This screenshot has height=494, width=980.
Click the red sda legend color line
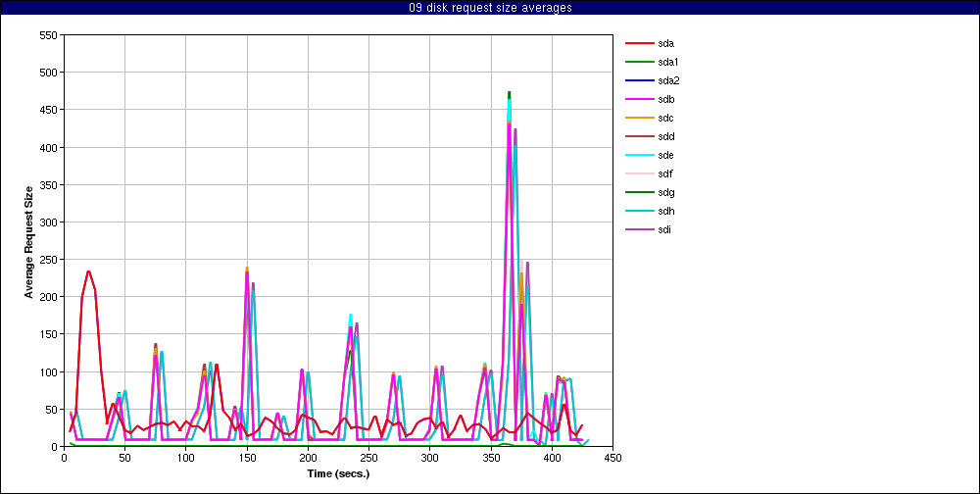pyautogui.click(x=639, y=43)
